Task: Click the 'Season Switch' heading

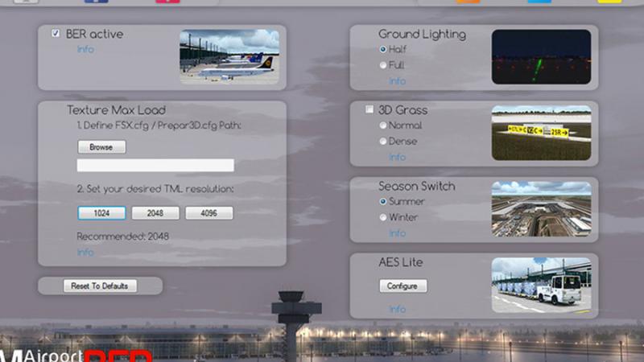Action: [417, 187]
